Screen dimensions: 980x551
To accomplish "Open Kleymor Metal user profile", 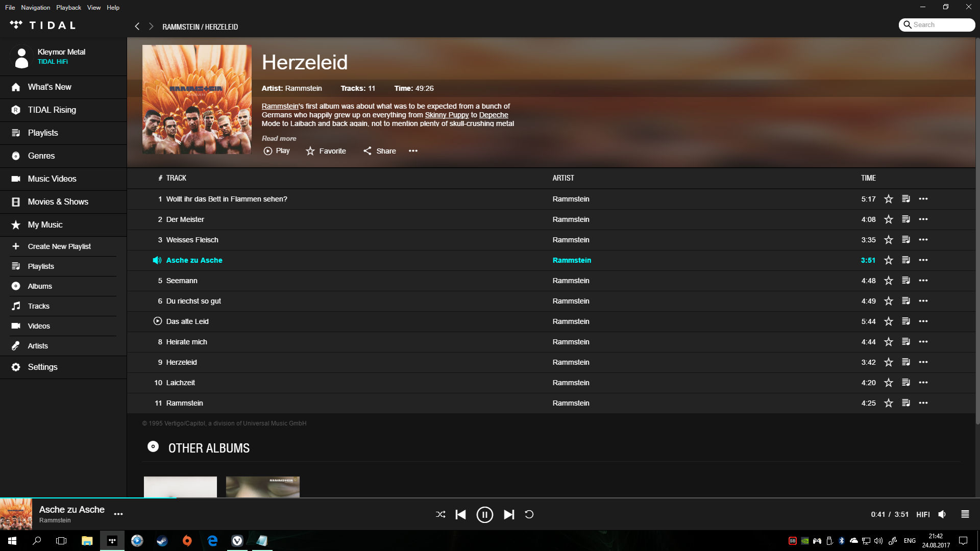I will pyautogui.click(x=63, y=57).
